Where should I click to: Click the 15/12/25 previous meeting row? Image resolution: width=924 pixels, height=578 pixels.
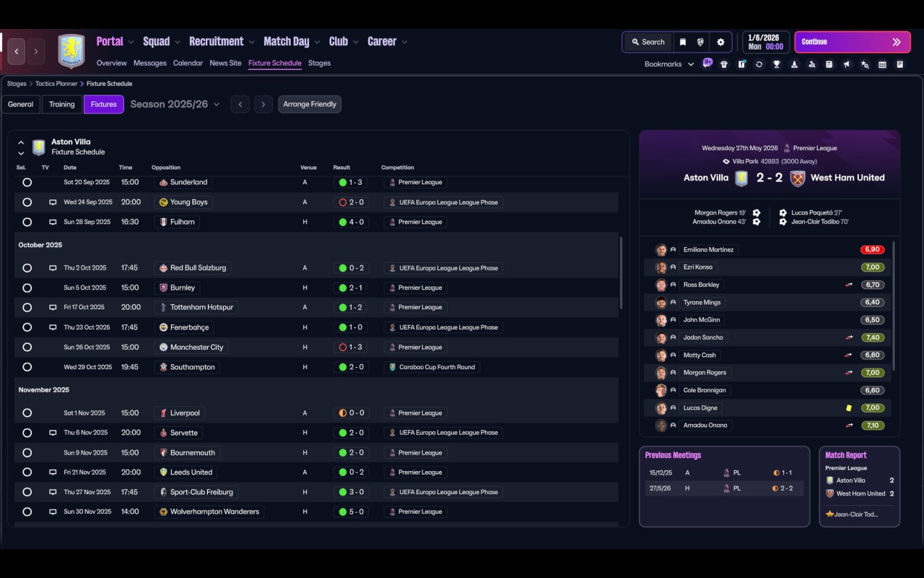click(723, 473)
